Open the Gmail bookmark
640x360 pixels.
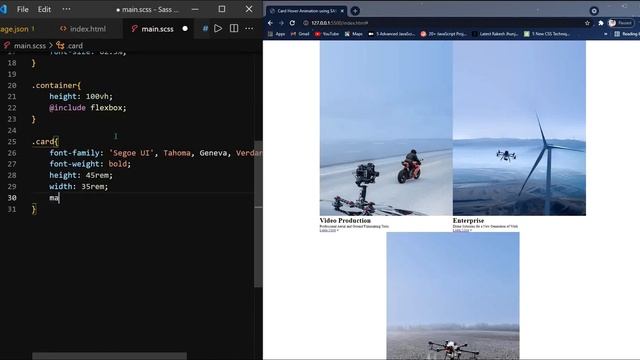(x=300, y=34)
